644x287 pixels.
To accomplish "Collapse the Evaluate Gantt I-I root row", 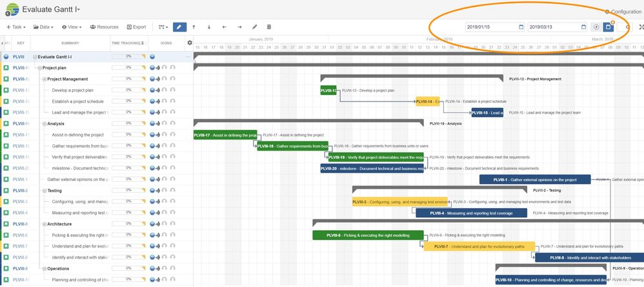I will (35, 57).
